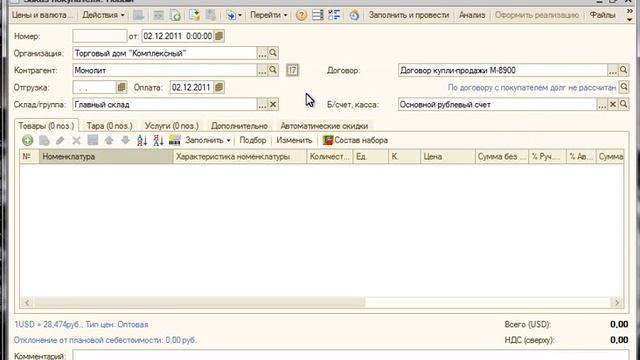Click the refresh document icon in top toolbar

click(176, 15)
